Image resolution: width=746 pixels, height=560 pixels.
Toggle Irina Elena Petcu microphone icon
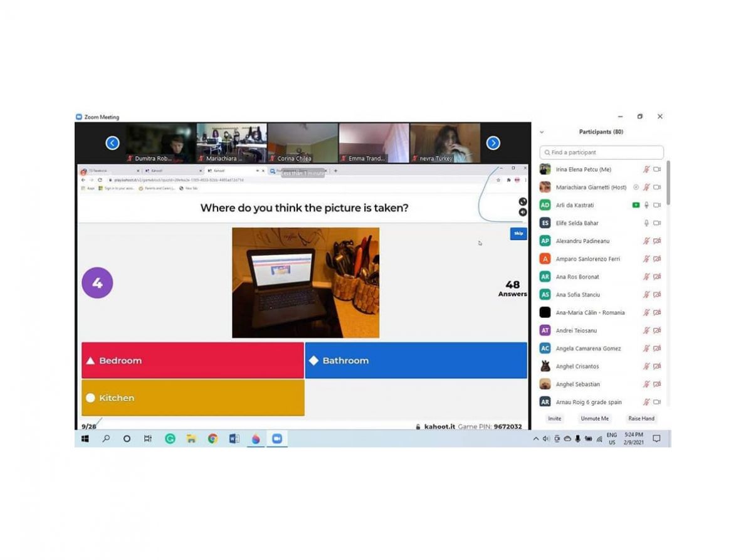(646, 169)
